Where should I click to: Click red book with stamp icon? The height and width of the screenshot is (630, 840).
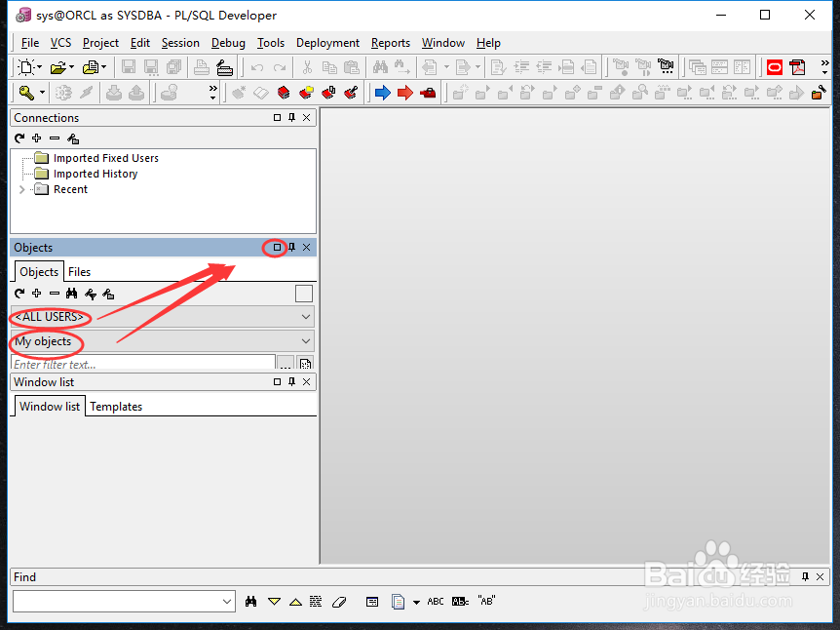351,93
